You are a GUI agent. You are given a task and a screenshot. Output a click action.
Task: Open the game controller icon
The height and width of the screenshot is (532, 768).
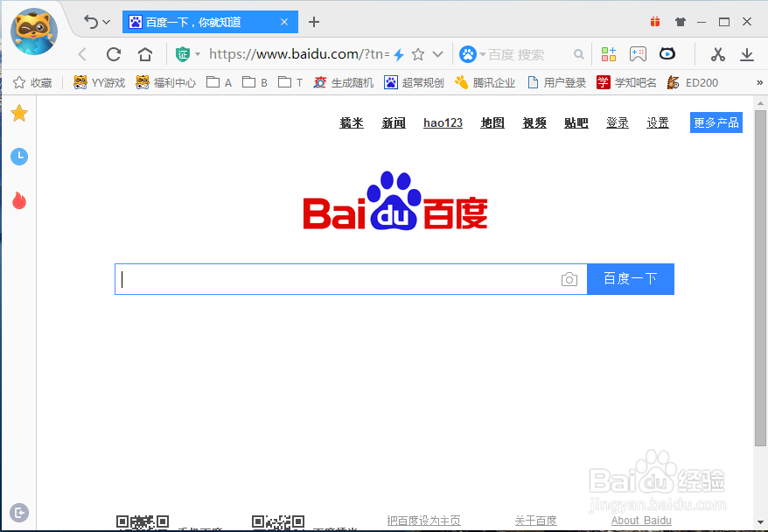638,54
